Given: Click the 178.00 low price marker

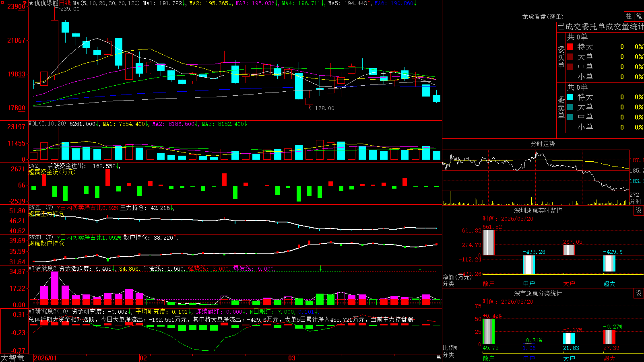Looking at the screenshot, I should click(x=324, y=108).
